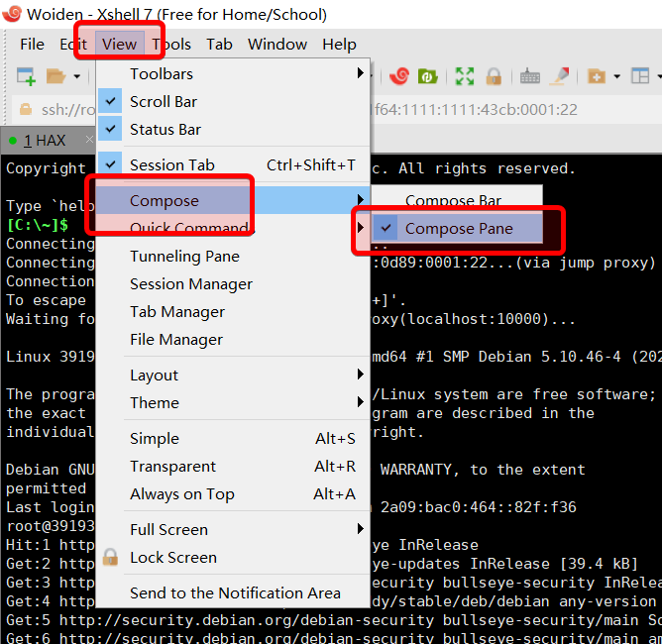Click the red Xshell swirl toolbar icon
Image resolution: width=662 pixels, height=644 pixels.
click(398, 76)
